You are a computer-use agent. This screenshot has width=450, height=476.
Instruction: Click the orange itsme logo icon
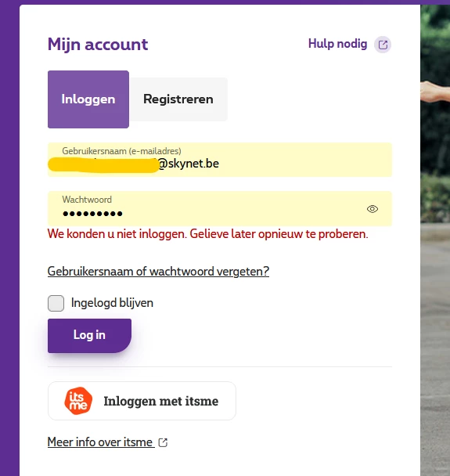pyautogui.click(x=78, y=401)
